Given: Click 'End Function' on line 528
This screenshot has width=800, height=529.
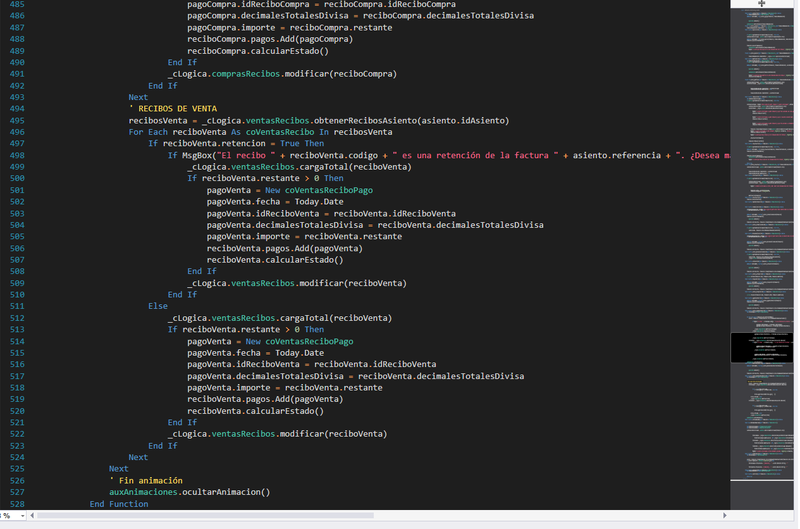Looking at the screenshot, I should click(x=119, y=504).
